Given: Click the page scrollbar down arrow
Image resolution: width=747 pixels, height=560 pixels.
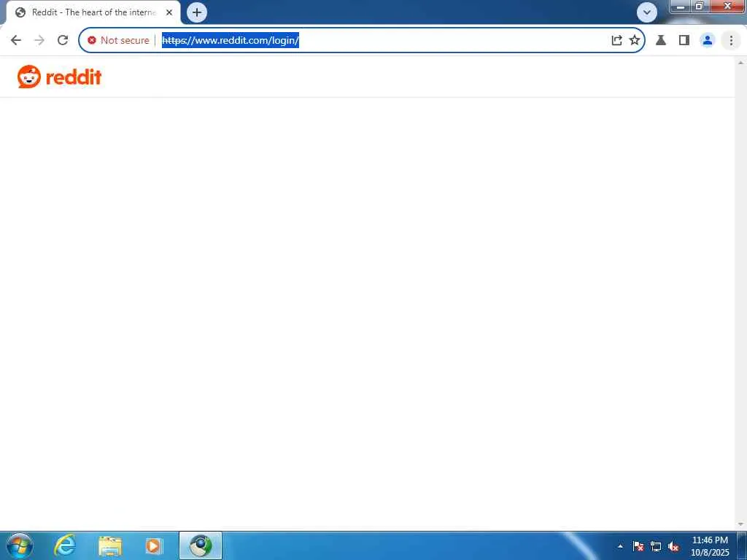Looking at the screenshot, I should tap(741, 524).
